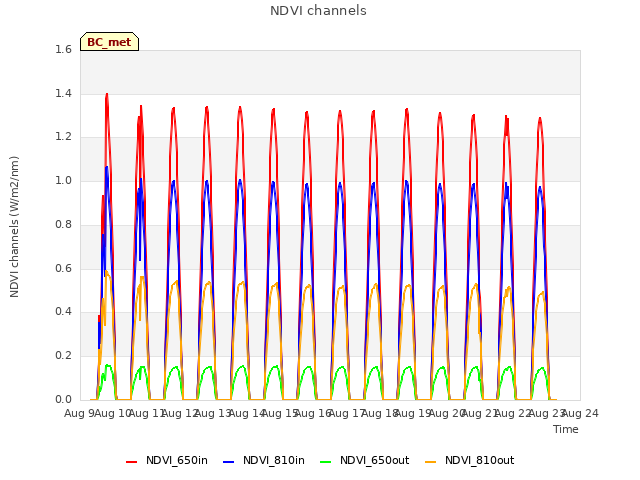Screen dimensions: 640x480
Task: Click the 1.6 y-axis tick label
Action: (63, 50)
